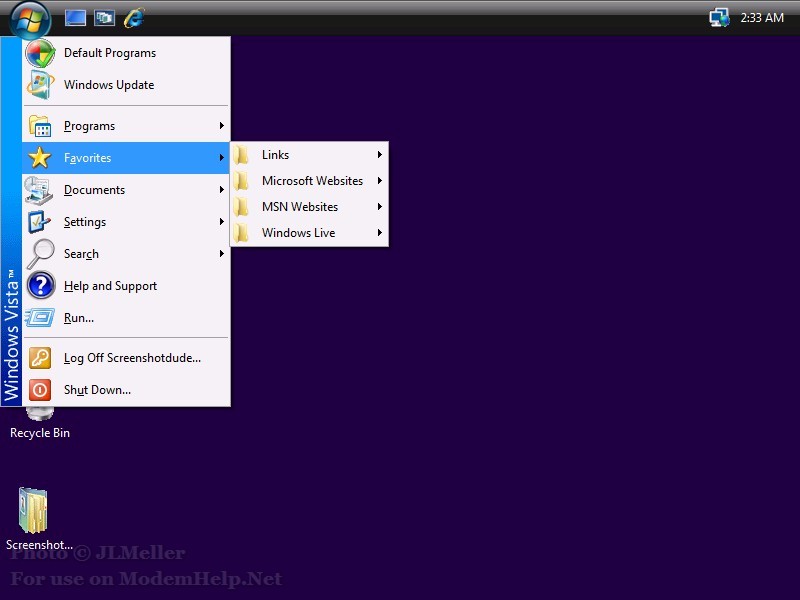
Task: Expand Search submenu arrow
Action: (x=221, y=254)
